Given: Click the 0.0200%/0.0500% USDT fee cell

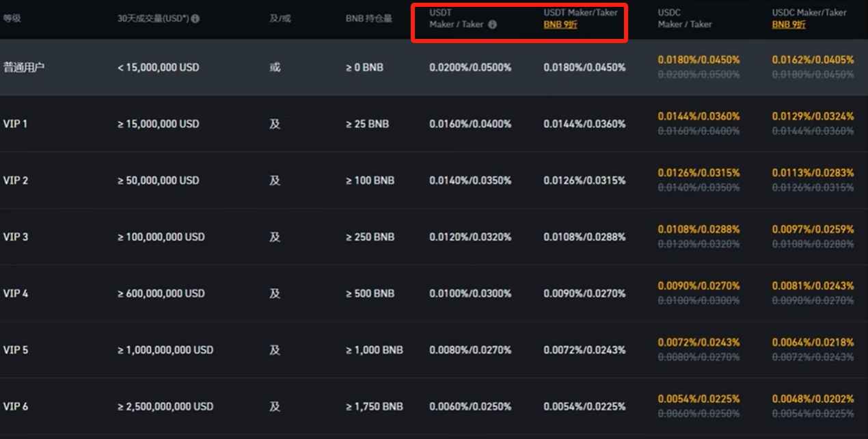Looking at the screenshot, I should (470, 68).
